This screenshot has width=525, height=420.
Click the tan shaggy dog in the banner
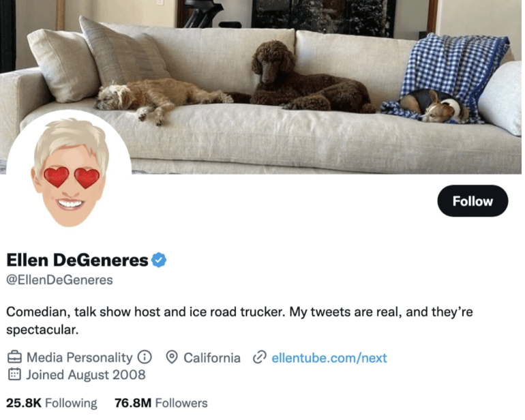[x=158, y=95]
